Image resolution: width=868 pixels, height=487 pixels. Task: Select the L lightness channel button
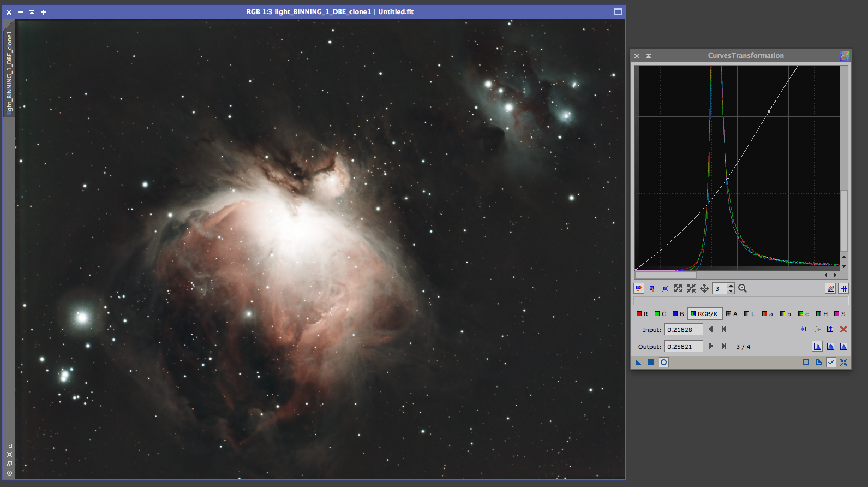749,314
